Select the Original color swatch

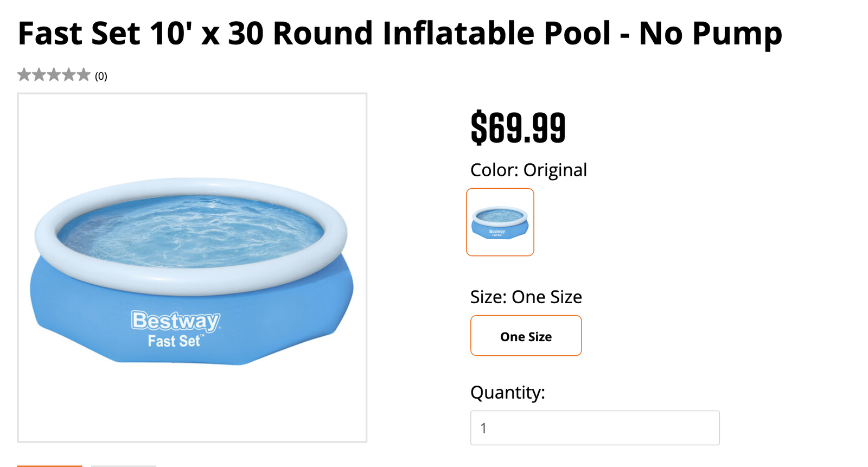[x=500, y=222]
